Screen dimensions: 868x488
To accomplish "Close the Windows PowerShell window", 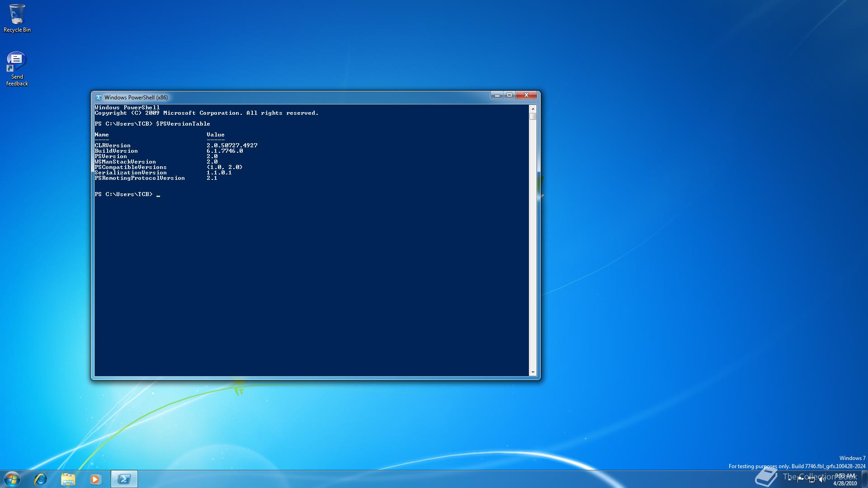I will point(526,95).
